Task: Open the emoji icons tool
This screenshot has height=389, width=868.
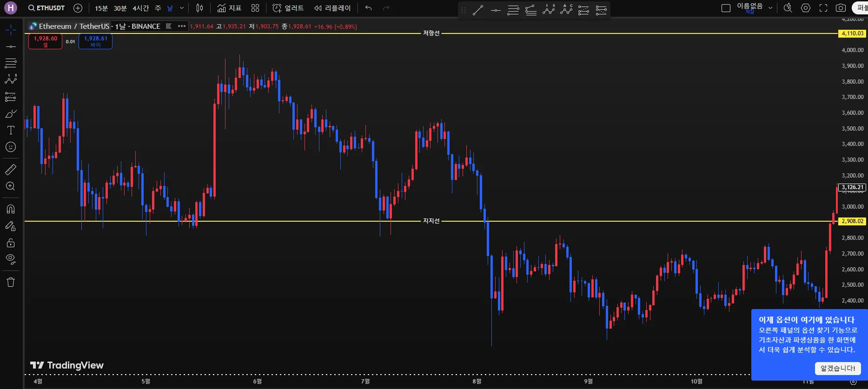Action: (11, 147)
